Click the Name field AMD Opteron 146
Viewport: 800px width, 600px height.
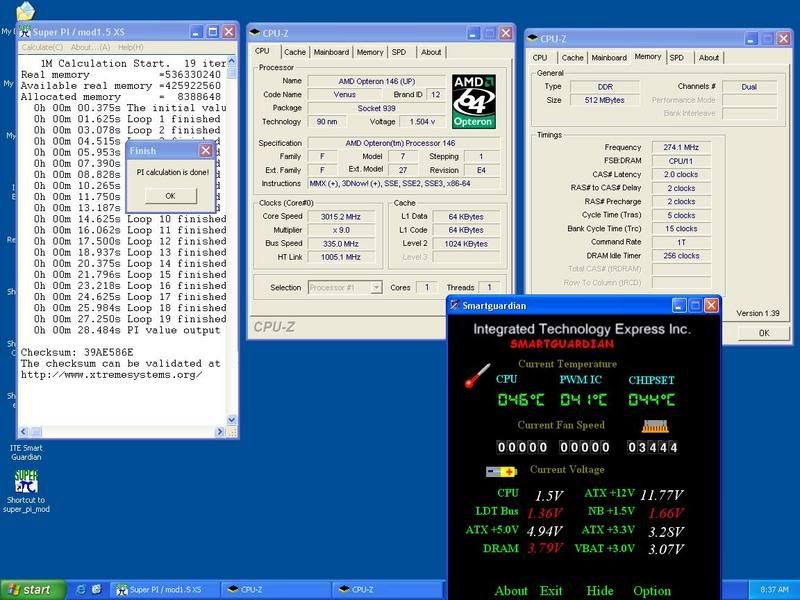coord(377,81)
